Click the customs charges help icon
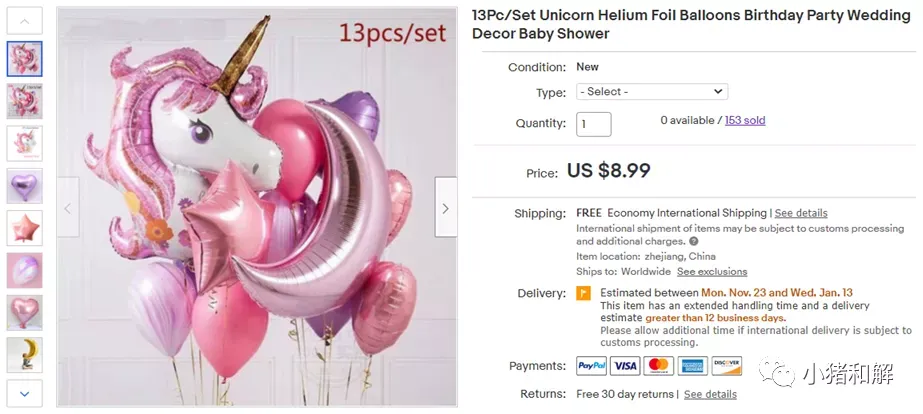Viewport: 923px width, 414px height. pyautogui.click(x=693, y=241)
